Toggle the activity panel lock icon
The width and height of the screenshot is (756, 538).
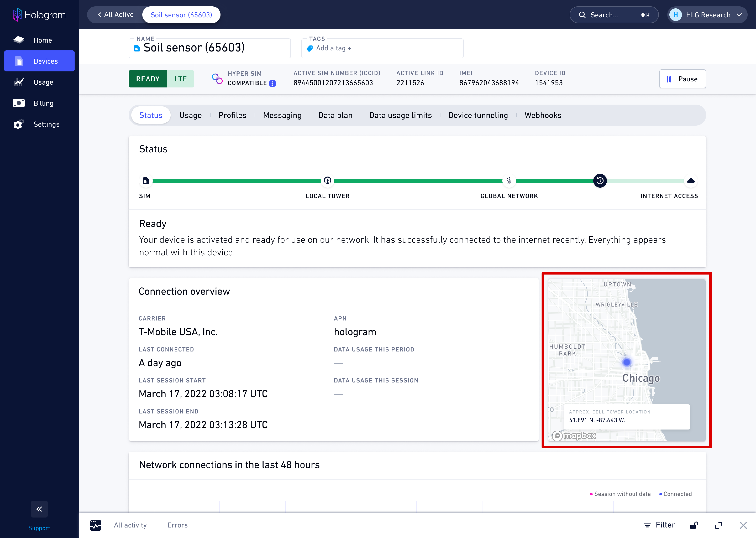[x=694, y=525]
